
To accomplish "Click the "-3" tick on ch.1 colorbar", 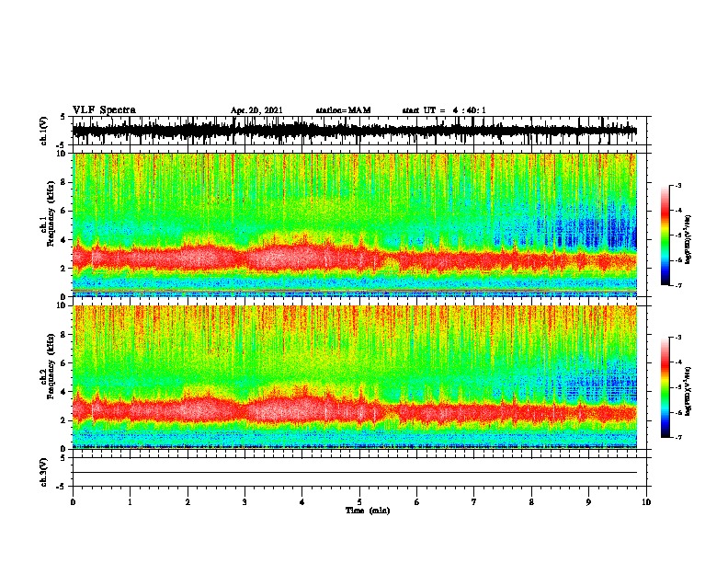I will tap(677, 185).
